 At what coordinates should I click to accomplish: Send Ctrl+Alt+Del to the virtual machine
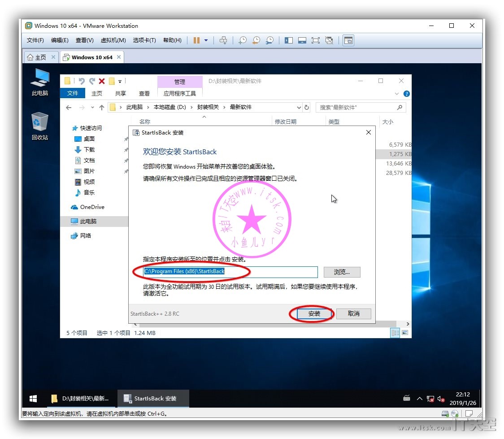click(x=223, y=40)
